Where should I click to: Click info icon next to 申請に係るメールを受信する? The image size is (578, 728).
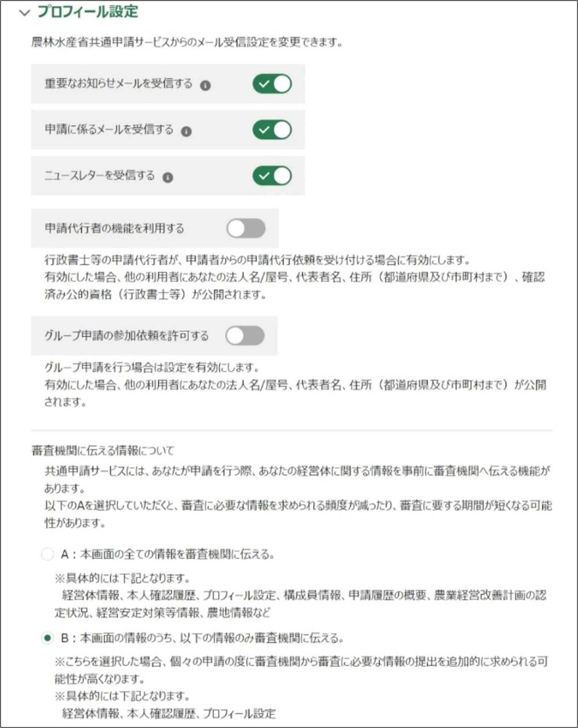(186, 131)
